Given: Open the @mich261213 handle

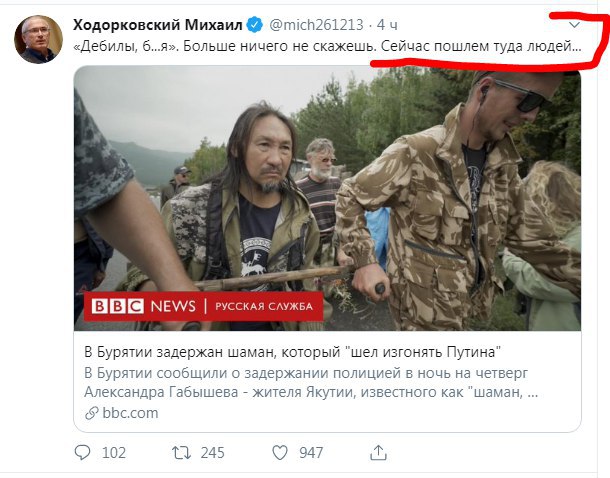Looking at the screenshot, I should (316, 25).
